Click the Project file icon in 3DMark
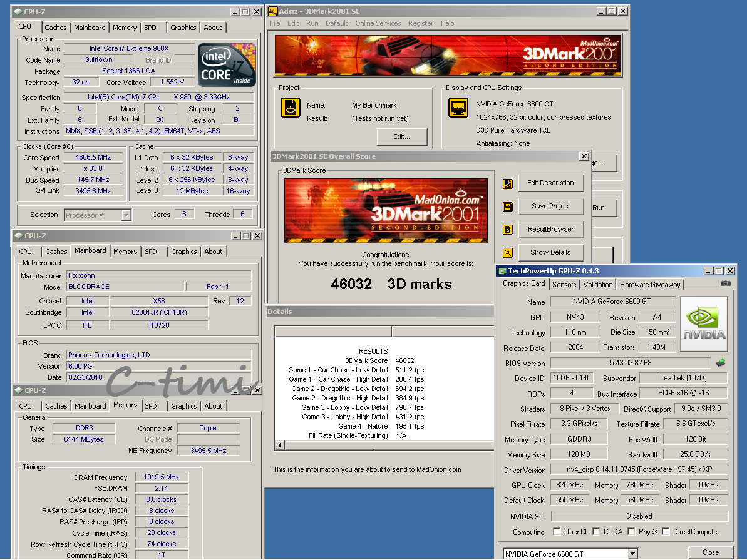Image resolution: width=747 pixels, height=560 pixels. (290, 108)
